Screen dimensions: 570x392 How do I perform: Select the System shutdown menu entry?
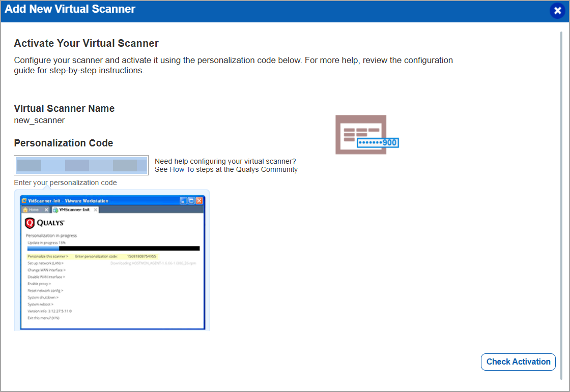42,298
